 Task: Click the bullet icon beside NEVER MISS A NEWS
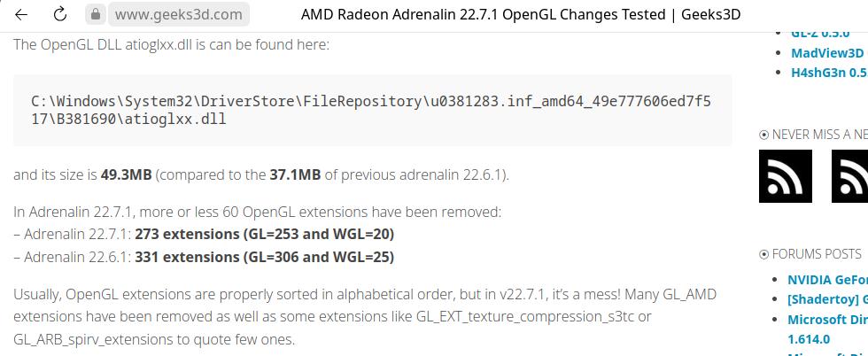764,135
